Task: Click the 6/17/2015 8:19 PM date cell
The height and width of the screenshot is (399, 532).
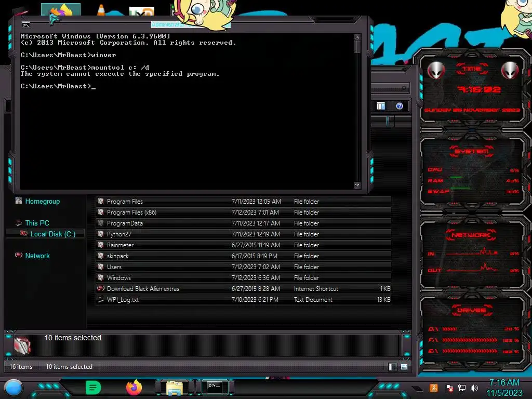Action: (x=255, y=256)
